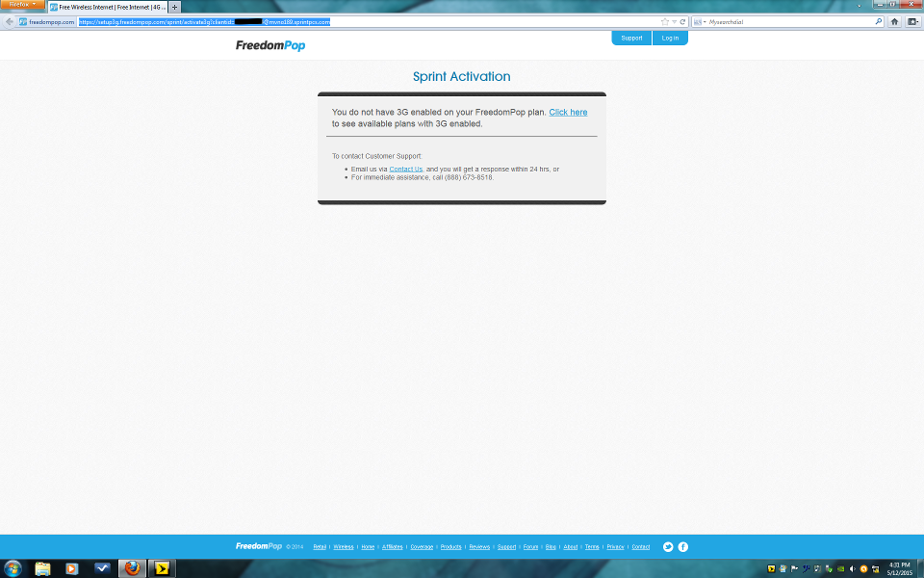
Task: Open the Windows Start button
Action: tap(13, 568)
